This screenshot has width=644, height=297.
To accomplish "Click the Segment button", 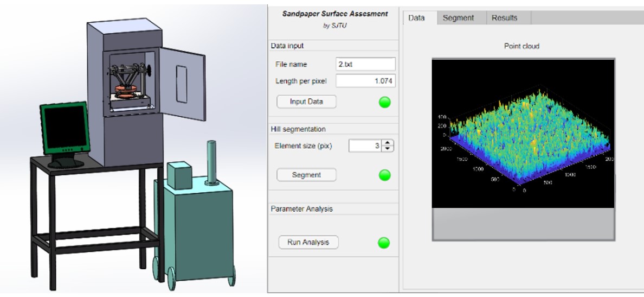I will click(x=306, y=175).
